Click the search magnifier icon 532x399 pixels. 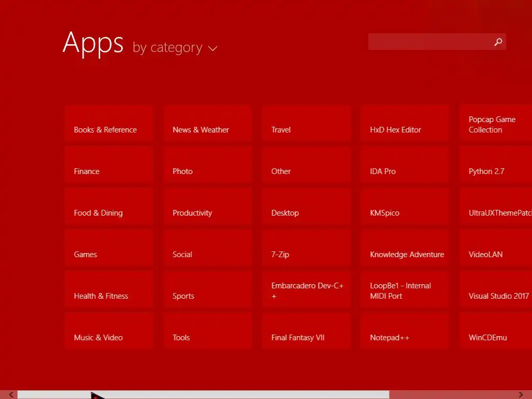[x=498, y=42]
